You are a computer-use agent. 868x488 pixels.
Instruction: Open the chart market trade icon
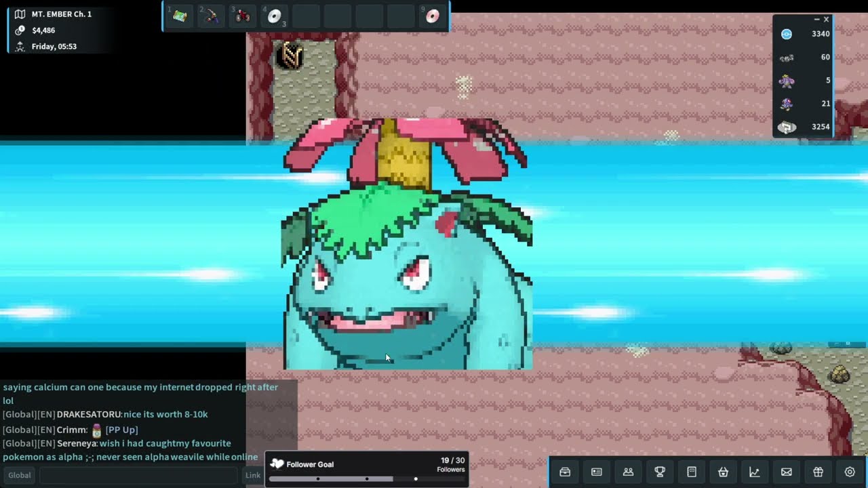(x=755, y=472)
